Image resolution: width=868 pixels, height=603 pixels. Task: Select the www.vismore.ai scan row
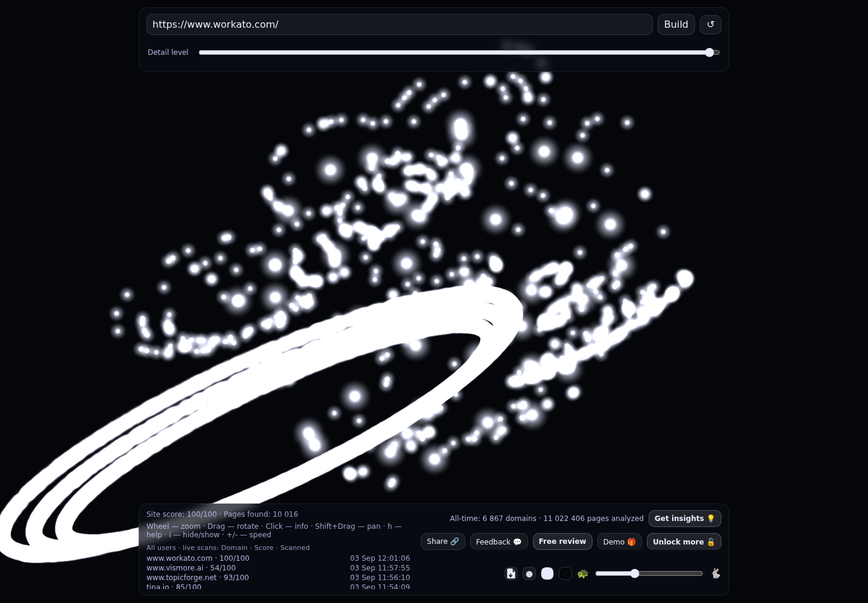click(x=278, y=568)
